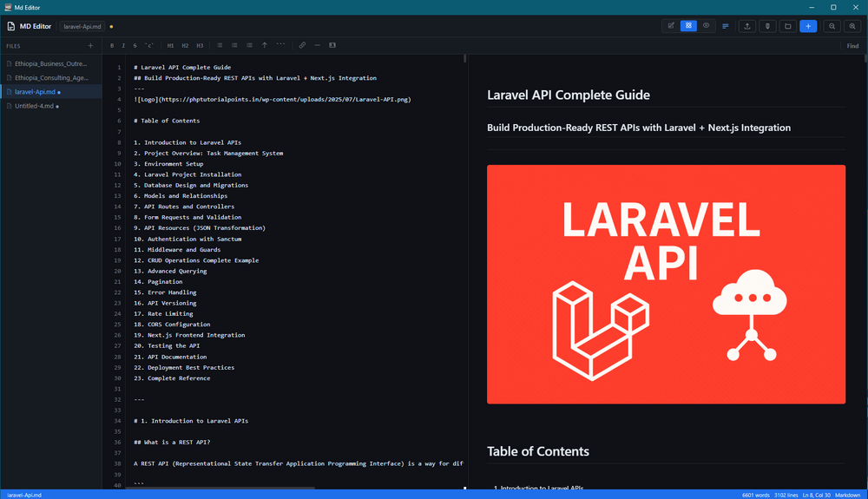868x499 pixels.
Task: Toggle the outline lines icon
Action: click(x=725, y=26)
